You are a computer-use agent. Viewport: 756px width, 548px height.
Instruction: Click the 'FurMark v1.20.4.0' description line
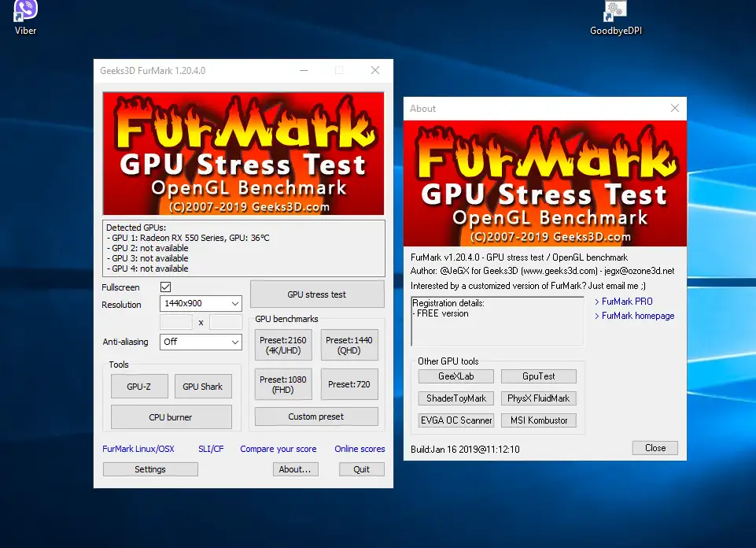click(519, 257)
